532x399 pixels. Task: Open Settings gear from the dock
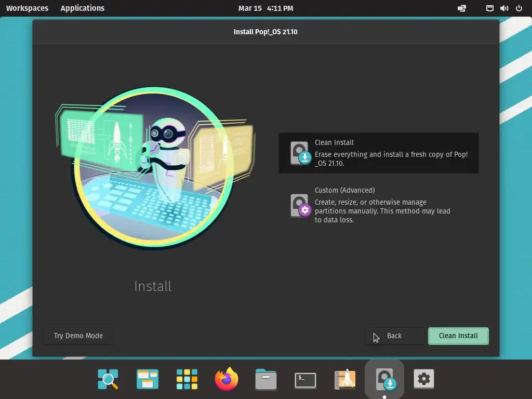[x=424, y=379]
